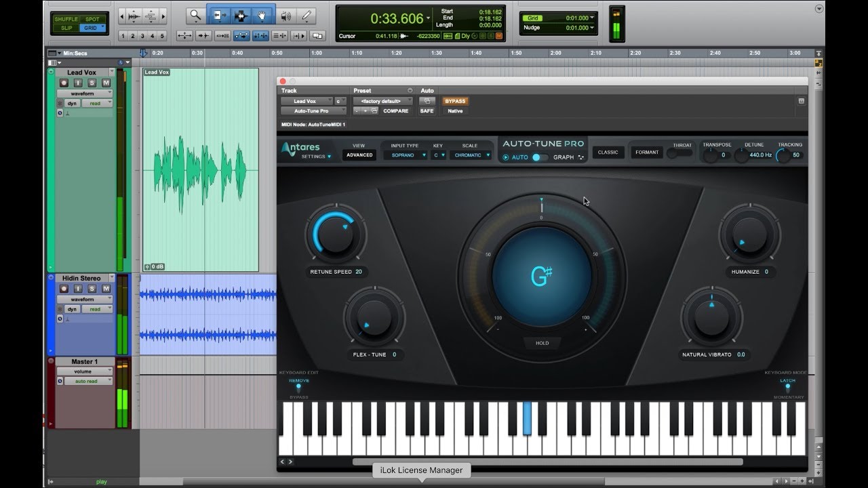Image resolution: width=868 pixels, height=488 pixels.
Task: Click the Antares logo
Action: 300,148
